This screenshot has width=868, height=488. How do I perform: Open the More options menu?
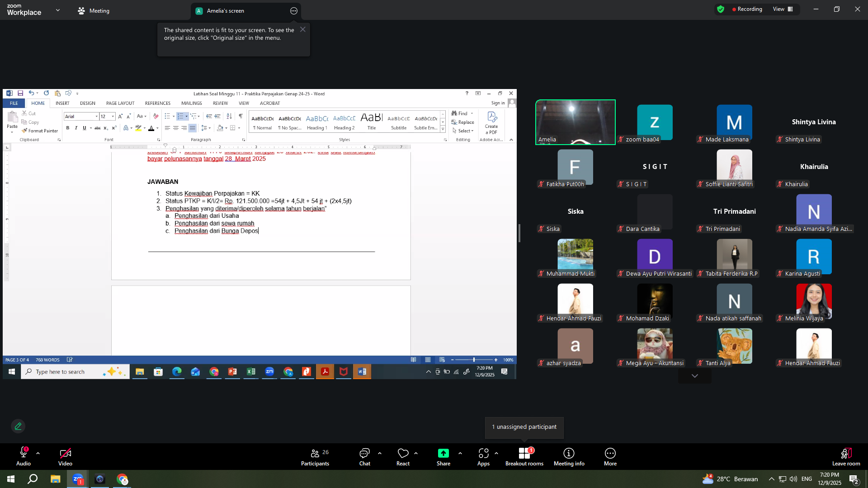coord(610,456)
